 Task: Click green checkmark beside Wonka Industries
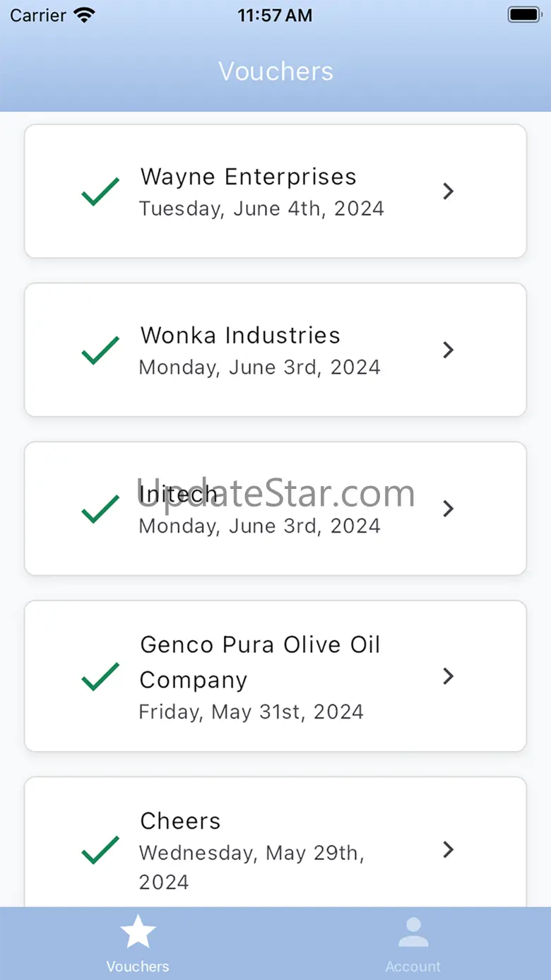pos(100,350)
